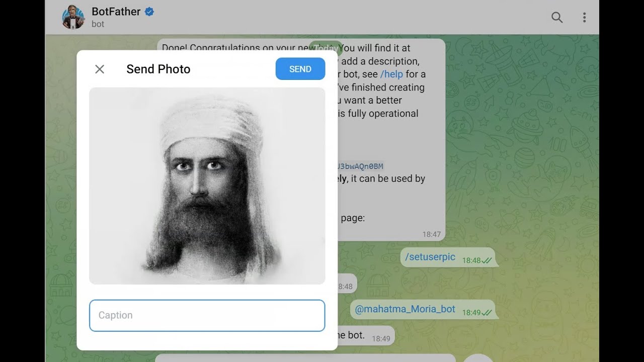The image size is (644, 362).
Task: Click the BotFather verified badge
Action: [149, 12]
